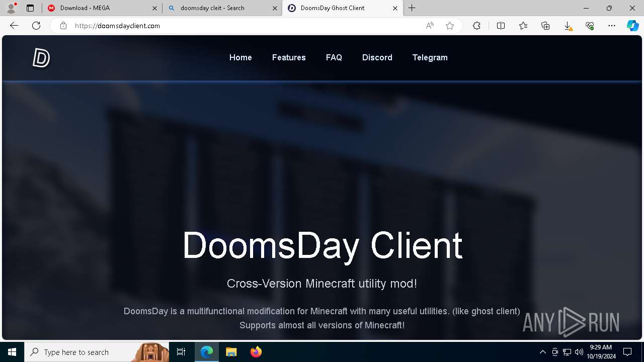Open the Discord nav link

[377, 57]
